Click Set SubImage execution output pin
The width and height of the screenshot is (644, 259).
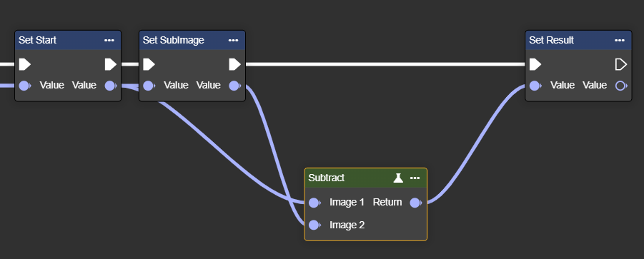[x=234, y=64]
